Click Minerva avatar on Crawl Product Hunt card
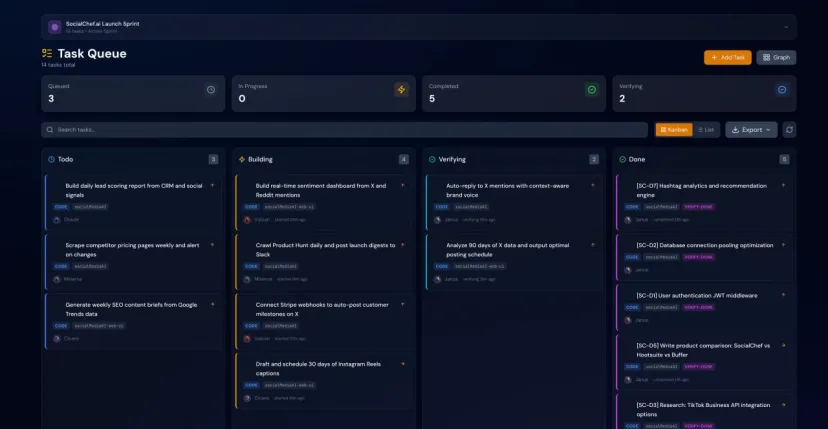The width and height of the screenshot is (828, 429). point(247,279)
